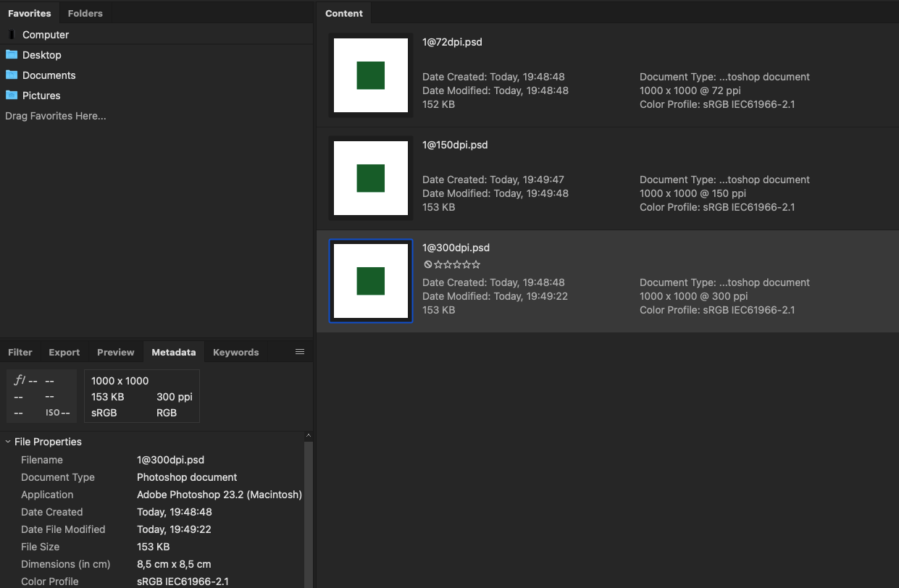Set a three-star rating on 1@300dpi.psd

(x=457, y=265)
